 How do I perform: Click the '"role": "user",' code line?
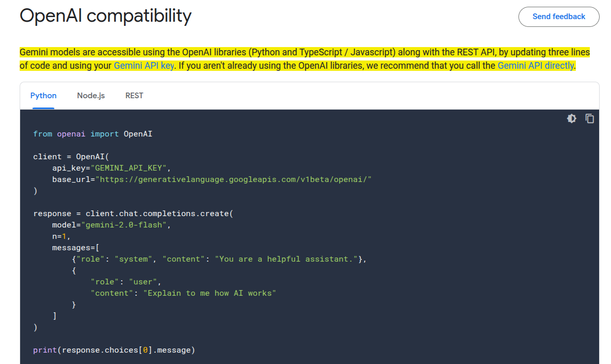coord(126,282)
